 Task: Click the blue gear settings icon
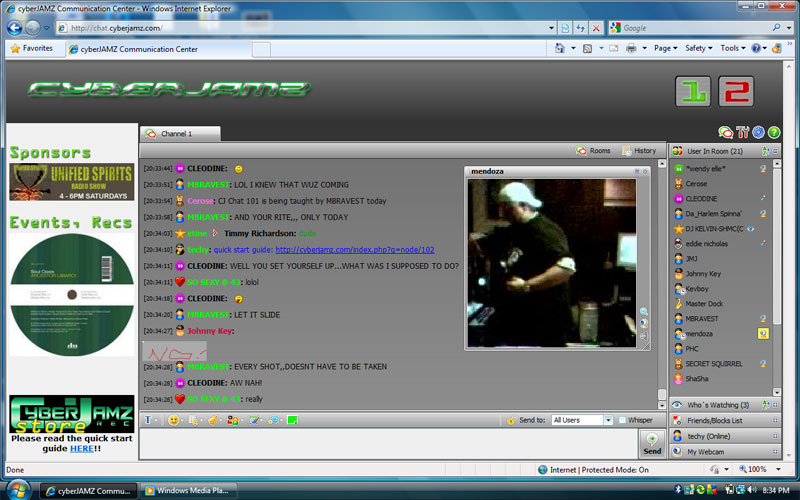(759, 133)
